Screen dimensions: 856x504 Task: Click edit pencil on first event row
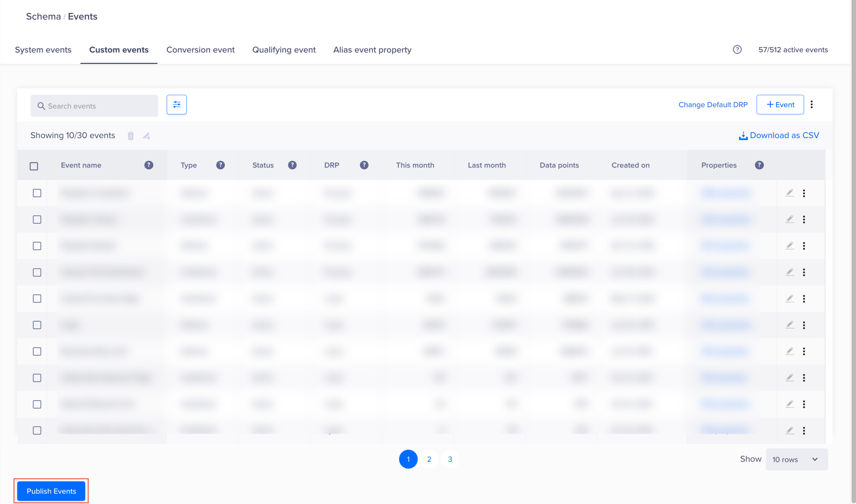point(789,193)
